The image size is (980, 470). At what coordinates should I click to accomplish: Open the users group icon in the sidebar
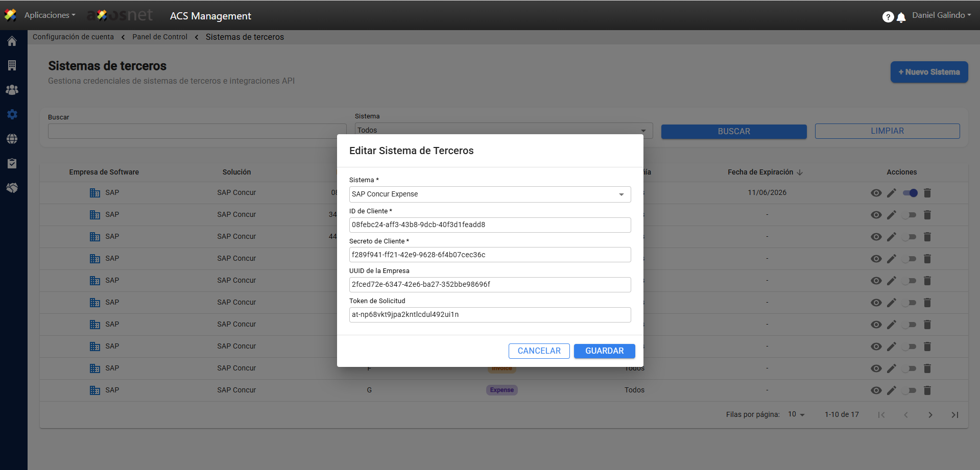12,90
